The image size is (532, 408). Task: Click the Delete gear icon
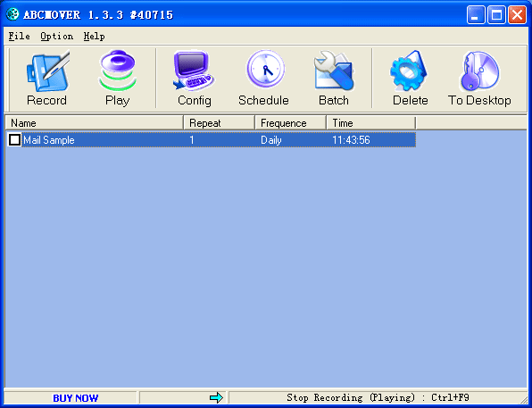[409, 71]
